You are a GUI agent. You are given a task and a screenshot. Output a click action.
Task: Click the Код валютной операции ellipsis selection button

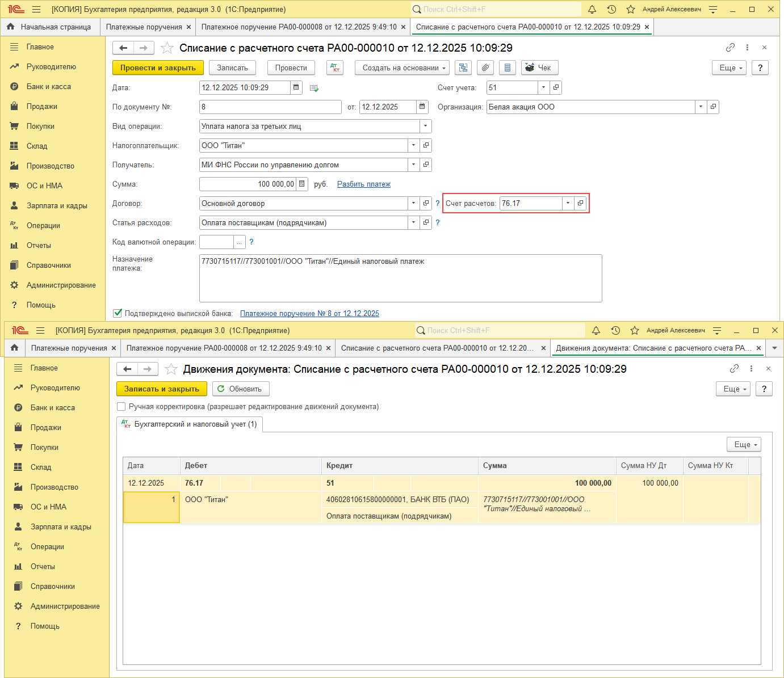(x=240, y=242)
